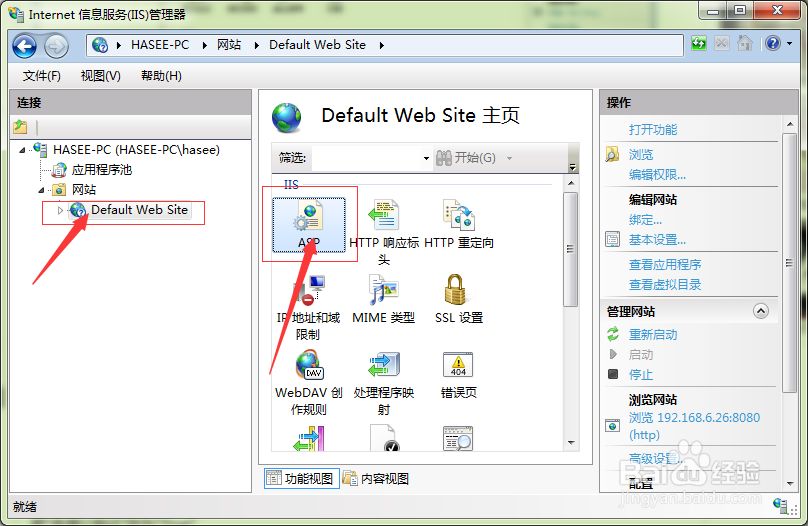
Task: Select 应用程序池 in the tree
Action: pyautogui.click(x=102, y=170)
